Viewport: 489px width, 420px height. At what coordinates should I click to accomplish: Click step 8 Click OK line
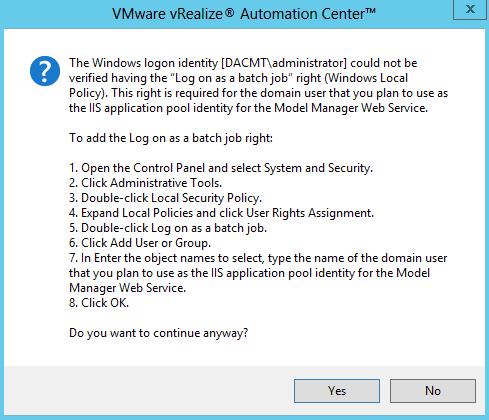tap(99, 303)
